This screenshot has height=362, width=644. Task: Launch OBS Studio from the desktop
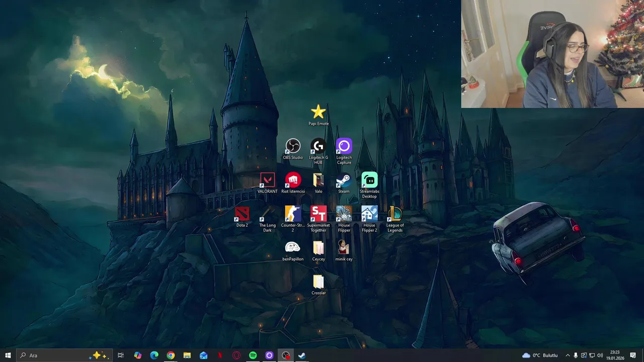[293, 149]
